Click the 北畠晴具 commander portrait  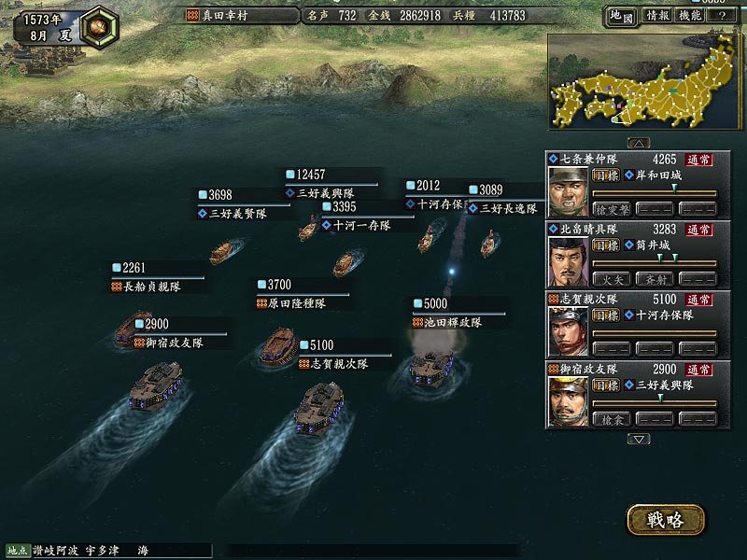[x=568, y=261]
